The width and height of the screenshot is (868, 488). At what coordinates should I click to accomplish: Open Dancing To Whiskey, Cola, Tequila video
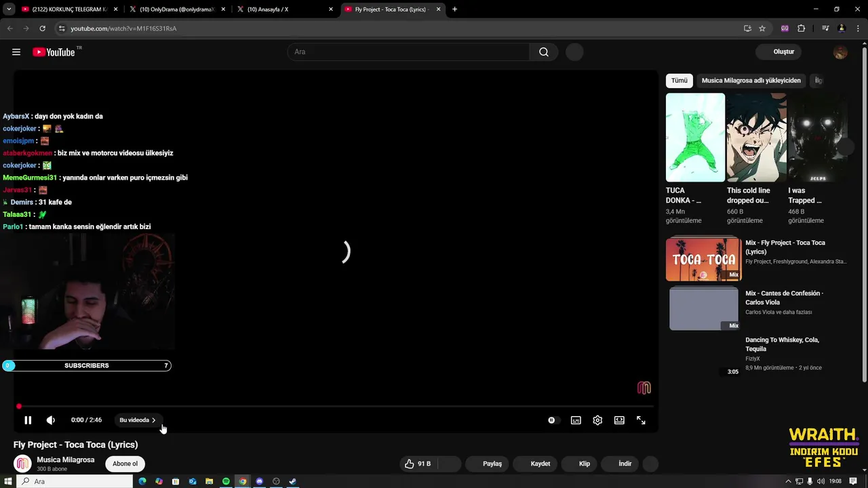click(782, 344)
